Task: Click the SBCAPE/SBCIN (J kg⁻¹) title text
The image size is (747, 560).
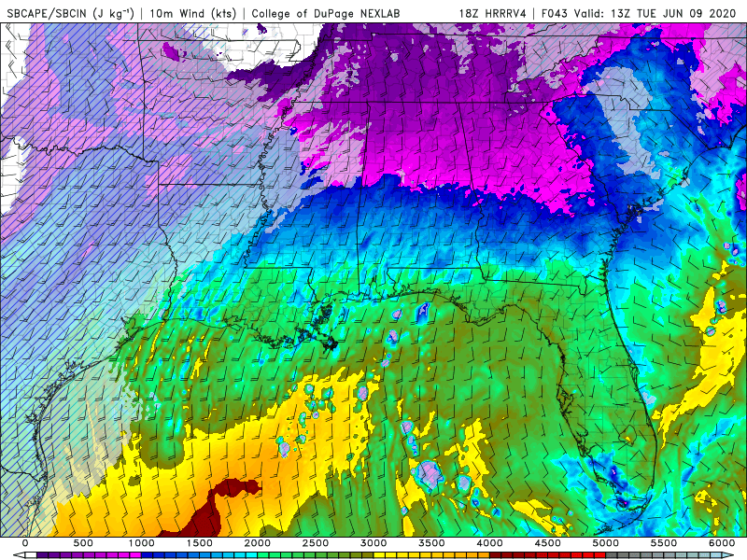Action: point(71,13)
